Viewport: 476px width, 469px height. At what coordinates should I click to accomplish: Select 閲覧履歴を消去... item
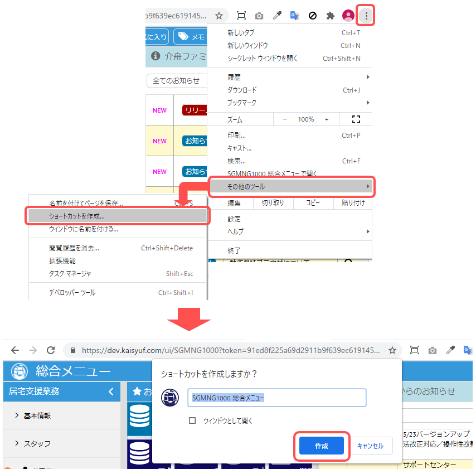[118, 248]
